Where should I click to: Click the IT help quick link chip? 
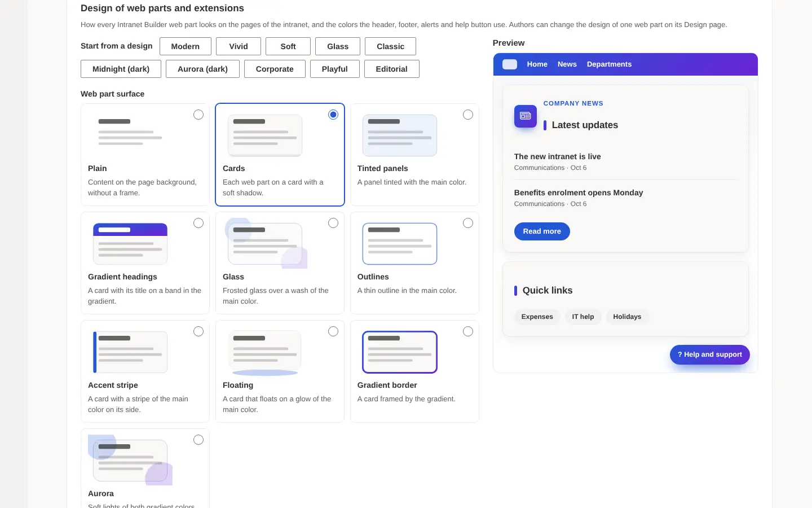[x=583, y=317]
